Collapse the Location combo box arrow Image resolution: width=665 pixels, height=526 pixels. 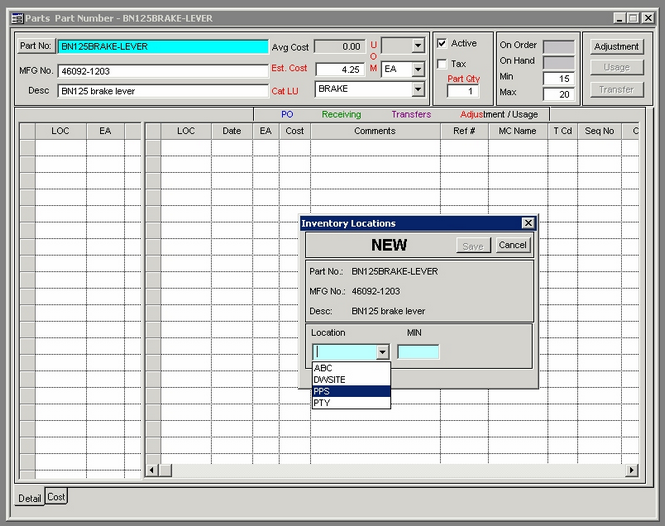click(381, 352)
